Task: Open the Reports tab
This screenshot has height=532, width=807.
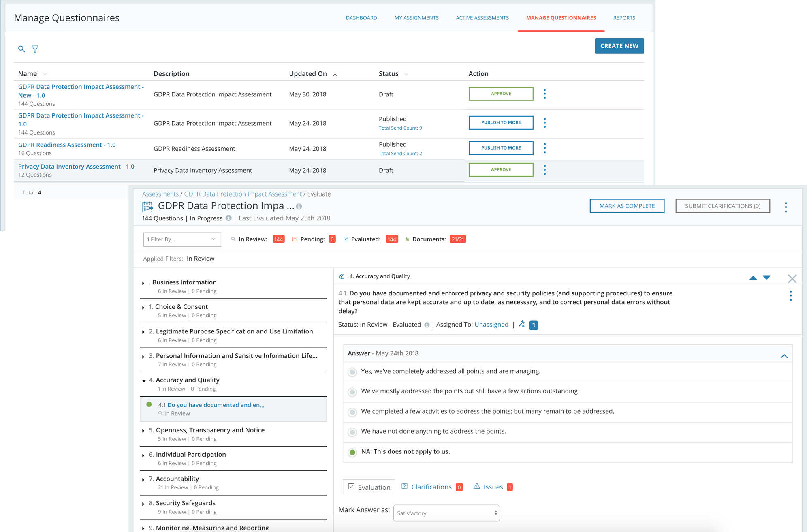Action: click(x=624, y=18)
